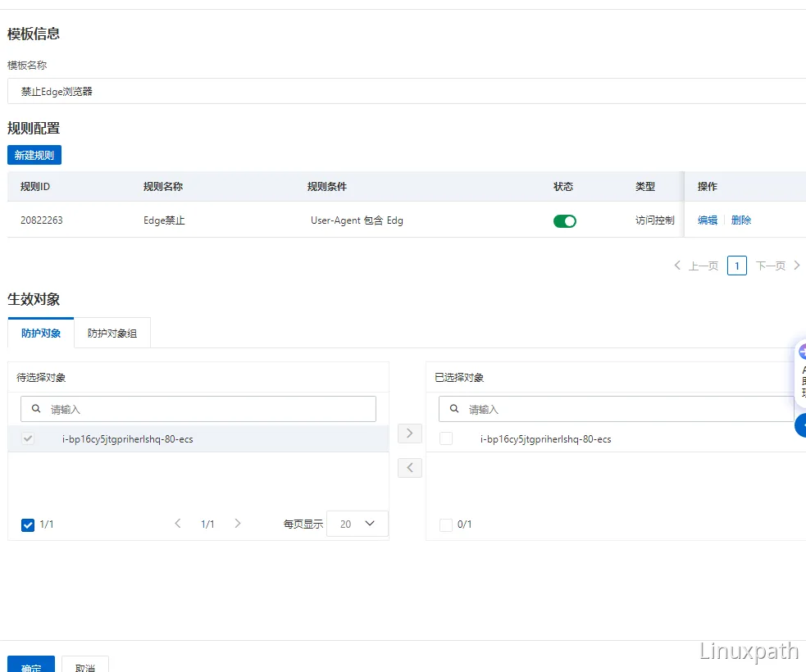Image resolution: width=806 pixels, height=672 pixels.
Task: Open the 每页显示 20 dropdown
Action: [357, 524]
